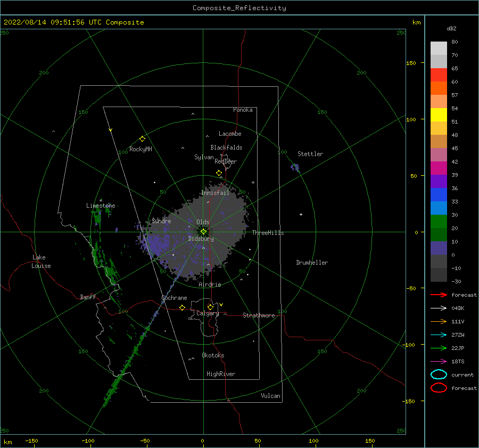This screenshot has width=479, height=448.
Task: Click the km unit label at top right
Action: coord(416,22)
